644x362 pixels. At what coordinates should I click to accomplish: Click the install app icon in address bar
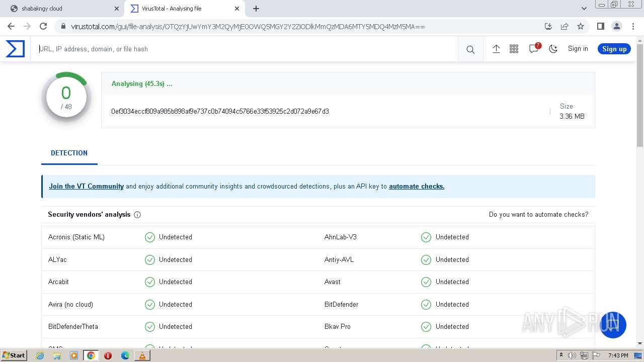click(x=548, y=26)
